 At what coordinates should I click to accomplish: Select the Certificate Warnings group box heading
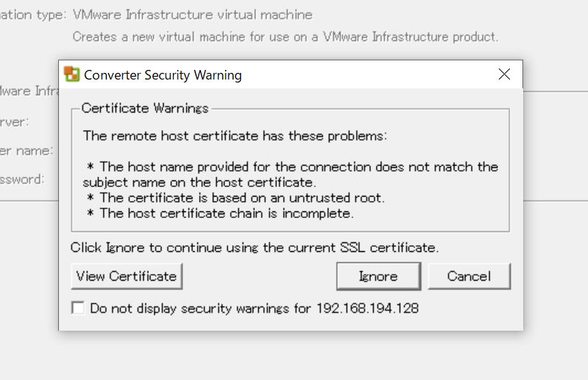[x=145, y=108]
